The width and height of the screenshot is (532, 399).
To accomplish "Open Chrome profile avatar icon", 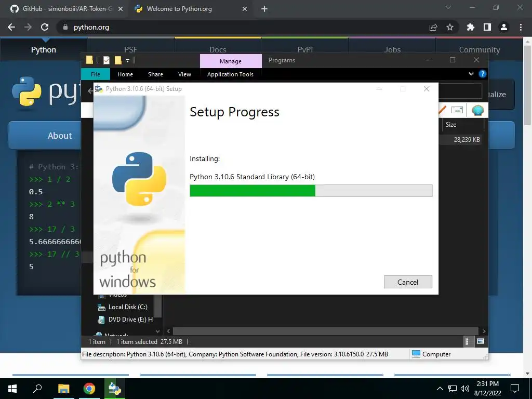I will tap(504, 27).
